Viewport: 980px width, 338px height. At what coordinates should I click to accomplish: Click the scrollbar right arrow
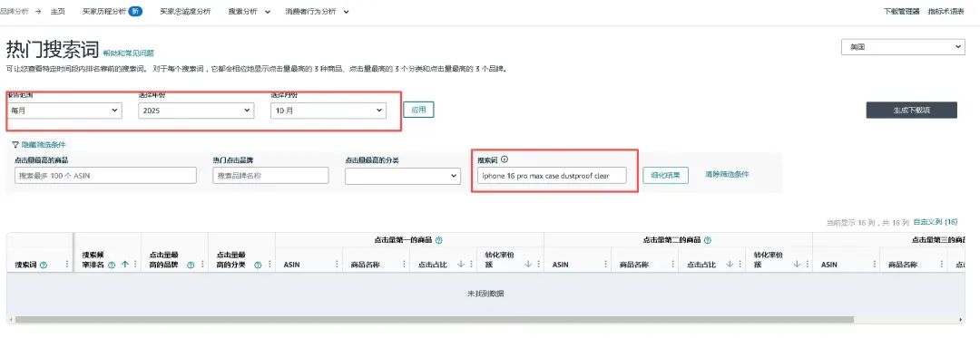(961, 319)
